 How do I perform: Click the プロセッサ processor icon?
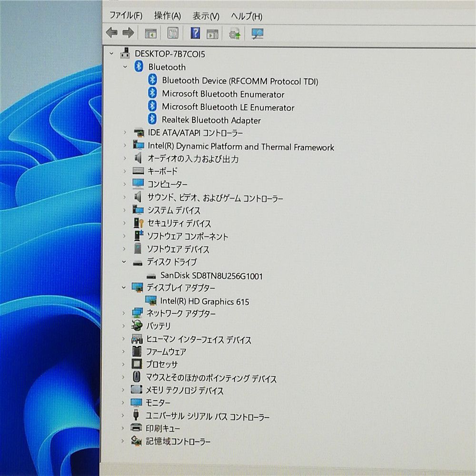[137, 364]
